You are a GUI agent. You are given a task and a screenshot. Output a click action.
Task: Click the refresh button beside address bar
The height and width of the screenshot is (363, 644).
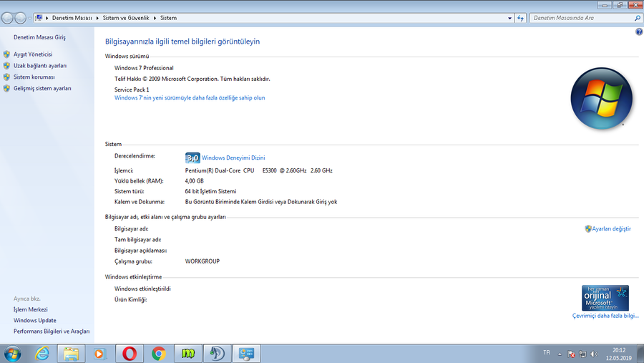tap(520, 18)
